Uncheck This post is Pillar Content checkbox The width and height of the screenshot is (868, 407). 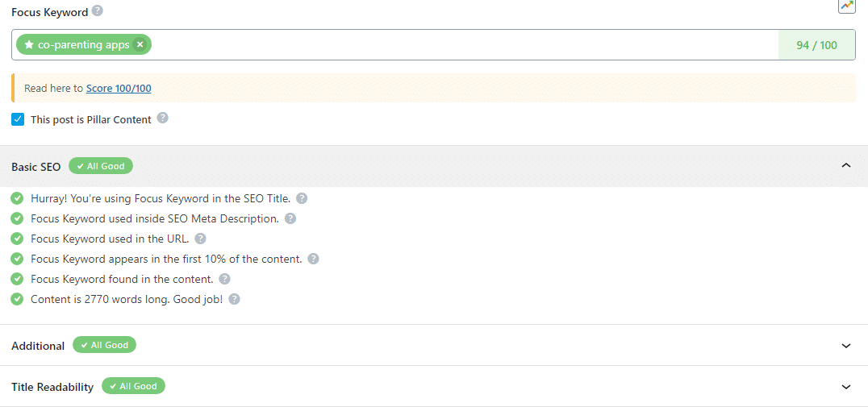(x=18, y=119)
